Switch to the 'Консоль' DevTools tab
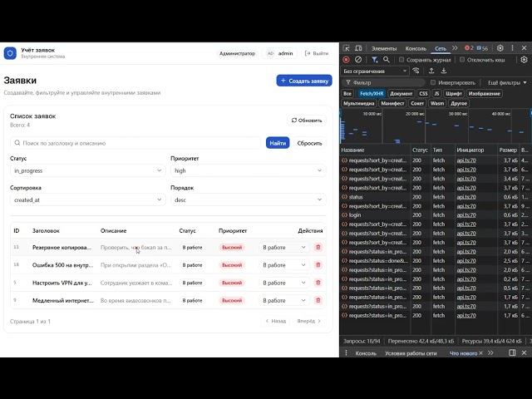This screenshot has width=532, height=399. (416, 48)
